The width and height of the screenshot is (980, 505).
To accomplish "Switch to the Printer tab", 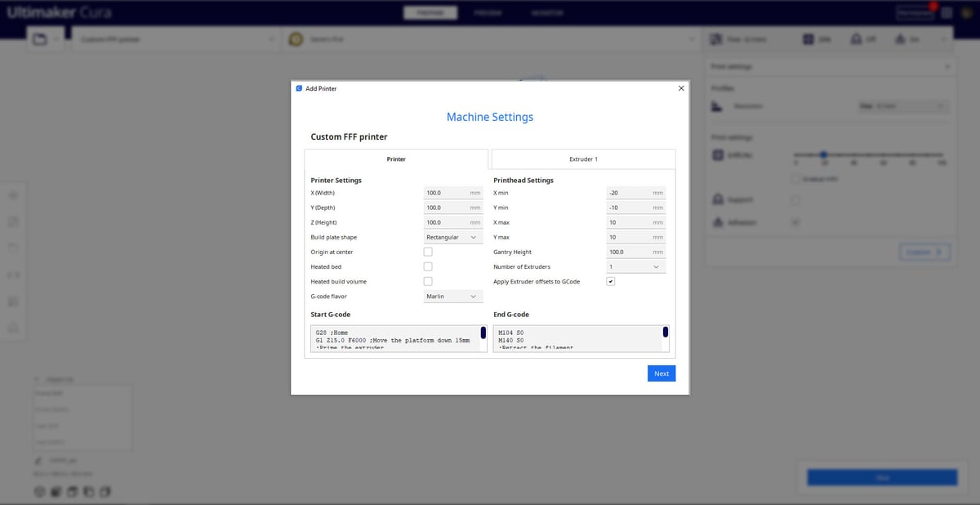I will (396, 159).
